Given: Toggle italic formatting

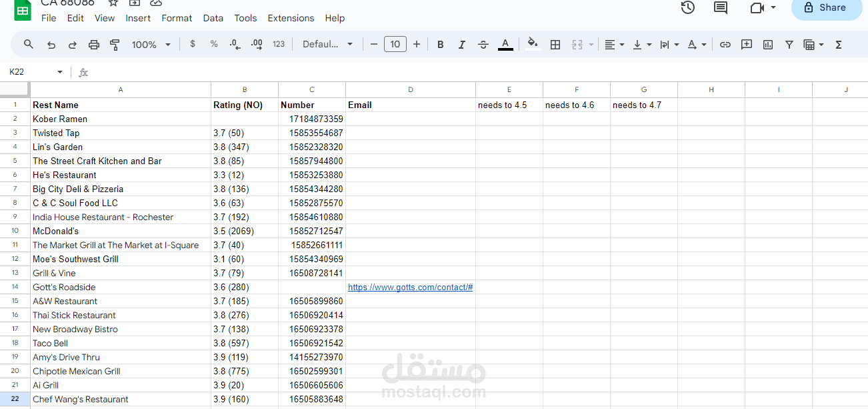Looking at the screenshot, I should point(461,45).
